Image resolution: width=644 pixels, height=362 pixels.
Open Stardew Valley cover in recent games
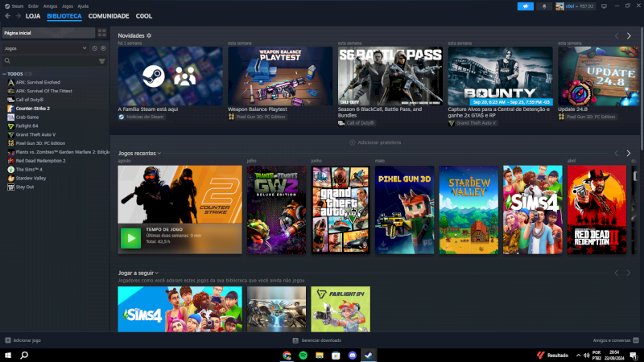point(469,210)
